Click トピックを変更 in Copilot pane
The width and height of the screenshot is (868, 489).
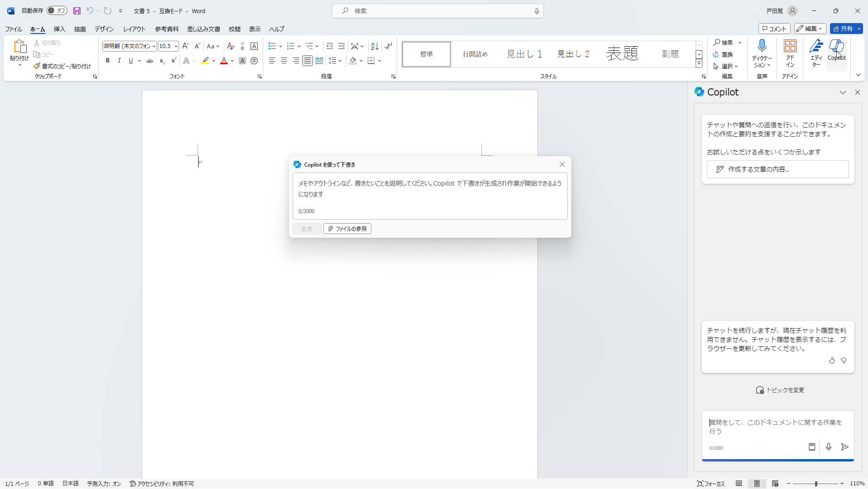780,390
